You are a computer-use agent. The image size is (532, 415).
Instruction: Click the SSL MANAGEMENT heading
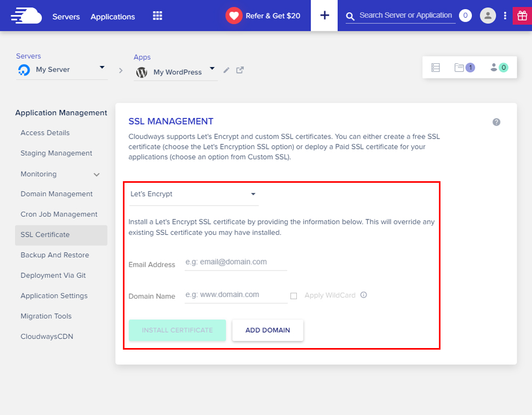(171, 121)
